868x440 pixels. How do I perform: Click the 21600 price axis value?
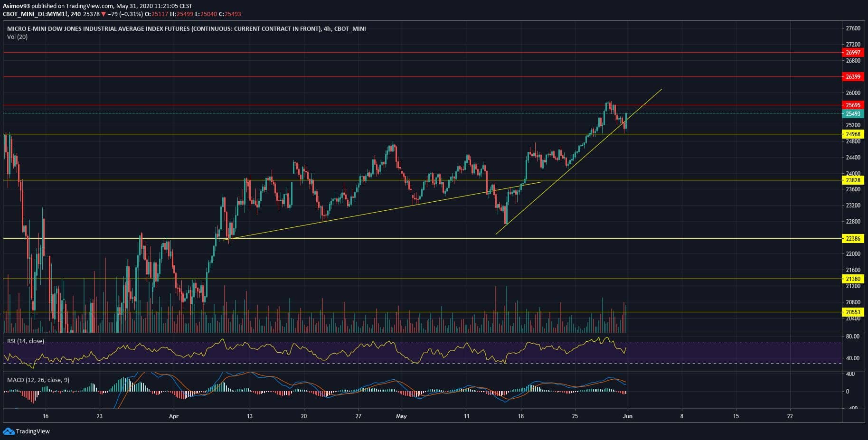click(x=853, y=270)
